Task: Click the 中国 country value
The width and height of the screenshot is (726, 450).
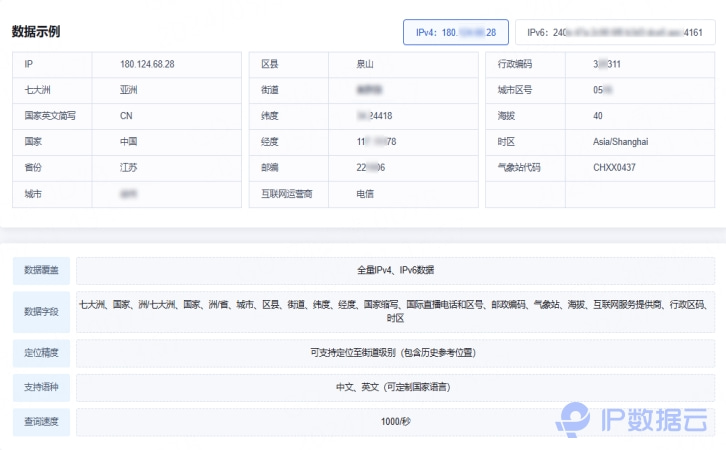Action: click(x=129, y=142)
